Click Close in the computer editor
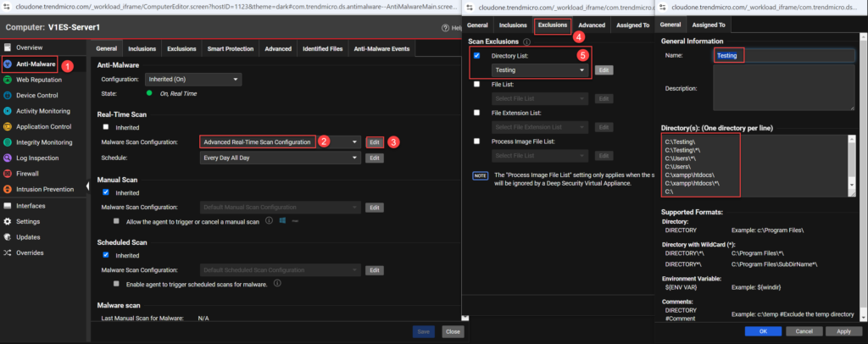Viewport: 868px width, 344px height. (453, 332)
